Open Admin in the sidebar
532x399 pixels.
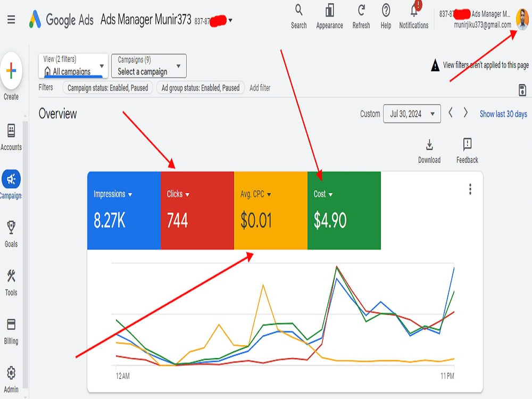11,379
